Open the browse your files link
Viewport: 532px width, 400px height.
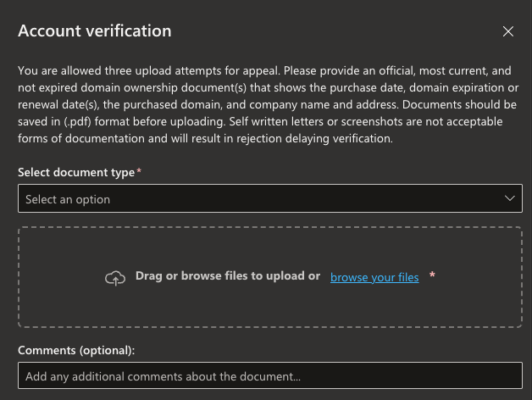coord(374,277)
